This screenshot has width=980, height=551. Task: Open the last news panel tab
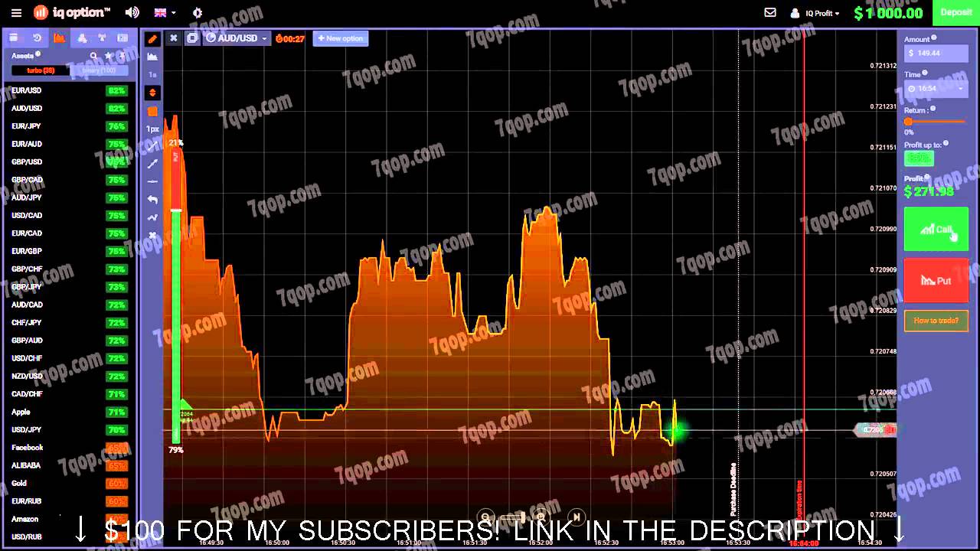(x=122, y=37)
